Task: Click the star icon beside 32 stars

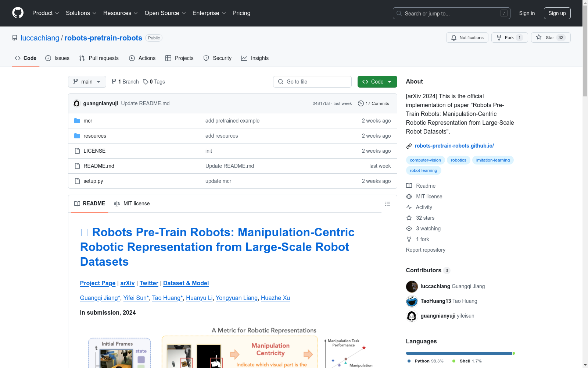Action: point(409,218)
